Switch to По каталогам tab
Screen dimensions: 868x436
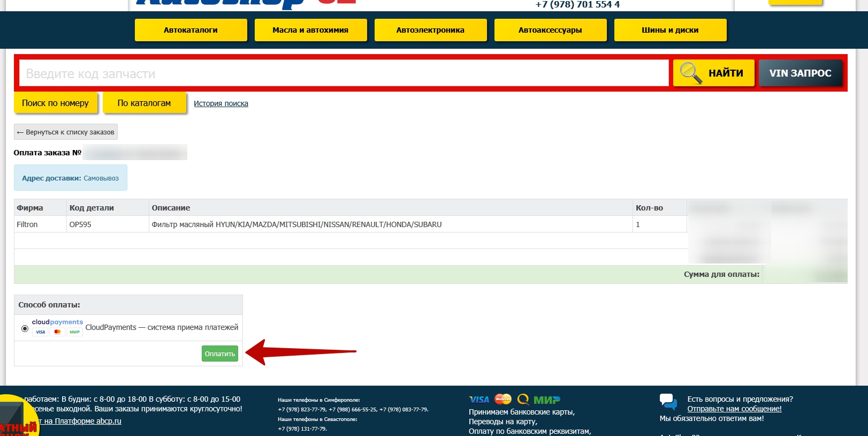pyautogui.click(x=144, y=103)
